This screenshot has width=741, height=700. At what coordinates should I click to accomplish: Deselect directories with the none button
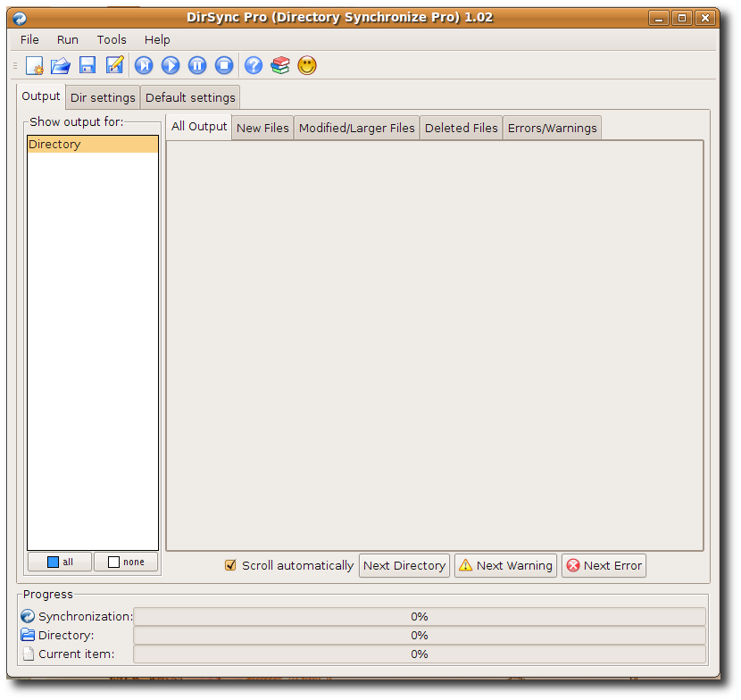pyautogui.click(x=126, y=562)
